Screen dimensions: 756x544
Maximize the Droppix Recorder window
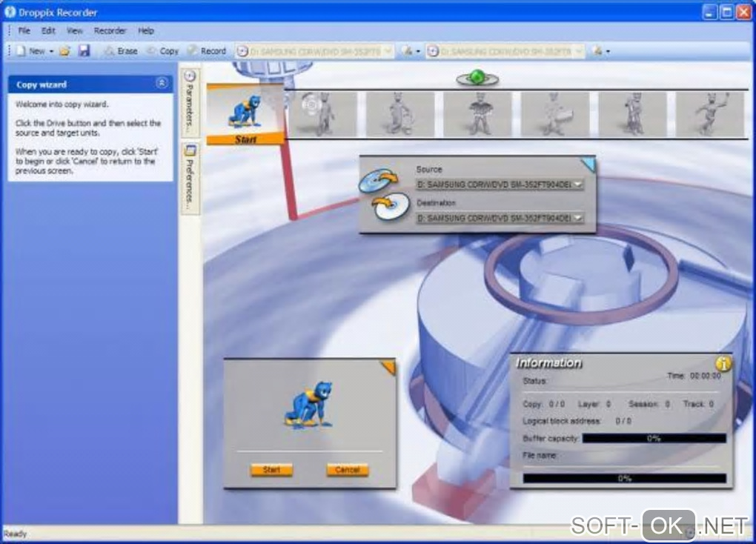point(726,12)
